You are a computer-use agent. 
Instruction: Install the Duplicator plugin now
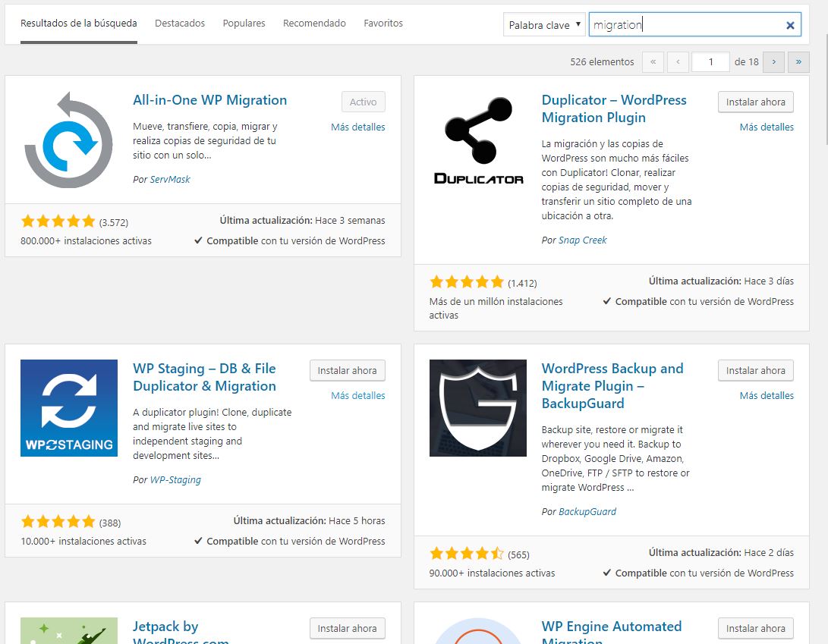coord(755,102)
